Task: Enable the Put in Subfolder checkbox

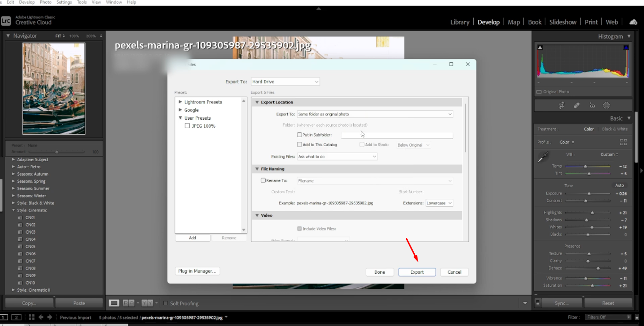Action: (300, 135)
